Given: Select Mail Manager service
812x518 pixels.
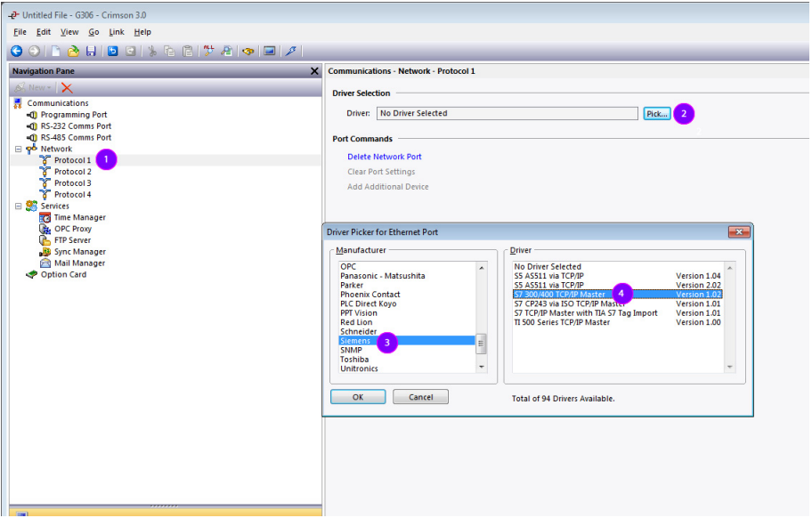Looking at the screenshot, I should (79, 263).
